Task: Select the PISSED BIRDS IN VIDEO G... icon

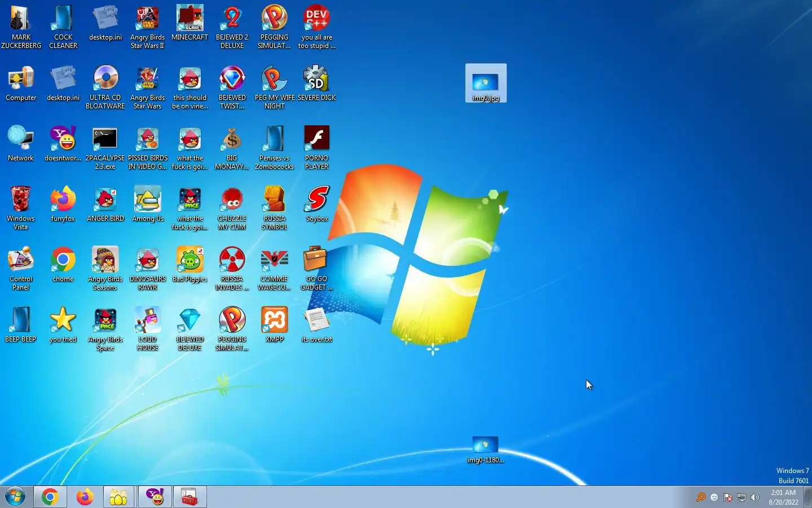Action: pos(148,148)
